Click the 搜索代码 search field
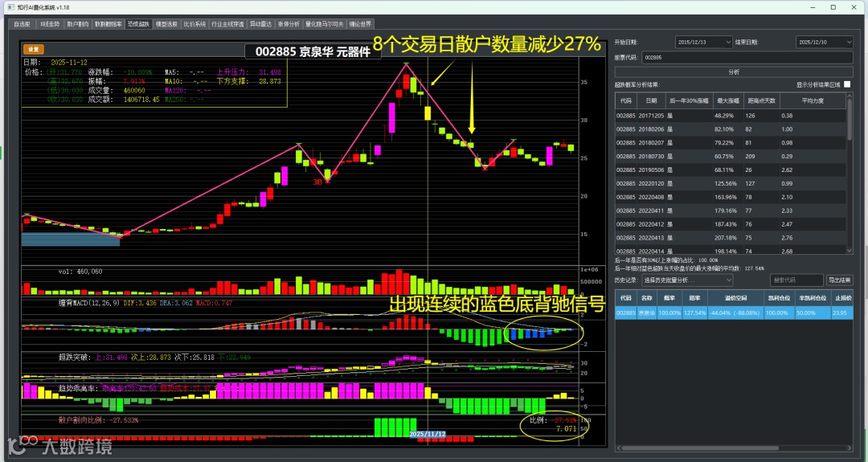This screenshot has height=462, width=868. [796, 280]
